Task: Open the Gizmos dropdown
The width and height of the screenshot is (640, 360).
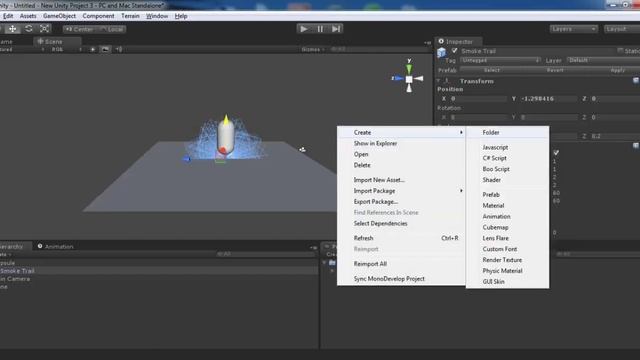Action: (x=313, y=49)
